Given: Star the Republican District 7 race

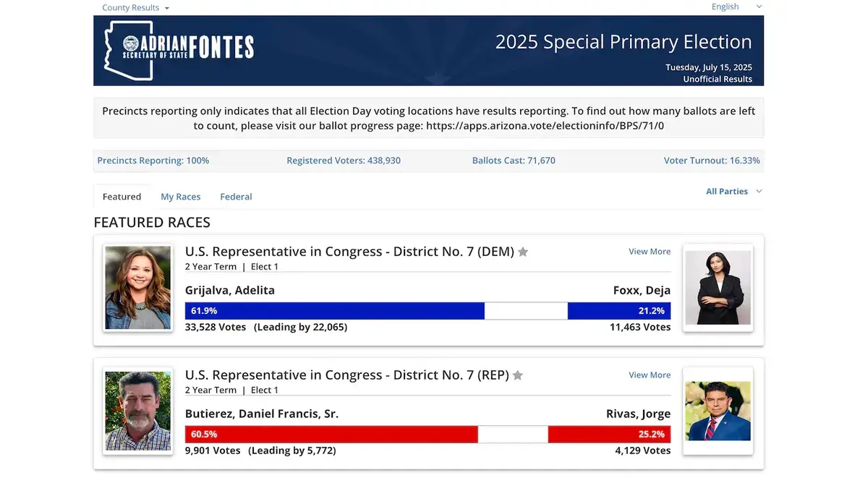Looking at the screenshot, I should click(517, 375).
